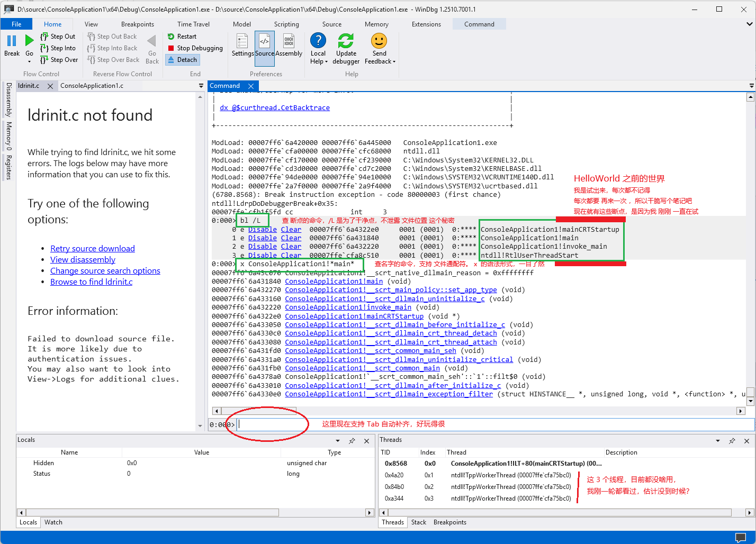This screenshot has width=756, height=544.
Task: Open the Memory ribbon tab
Action: pos(376,24)
